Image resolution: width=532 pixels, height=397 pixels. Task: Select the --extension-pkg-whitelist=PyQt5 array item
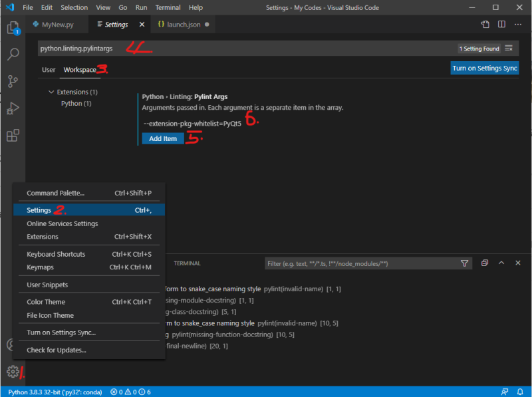pyautogui.click(x=192, y=124)
